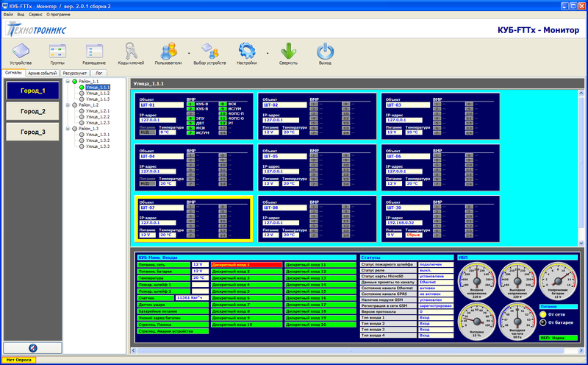
Task: Click the red Обрыв temperature value
Action: click(x=413, y=235)
